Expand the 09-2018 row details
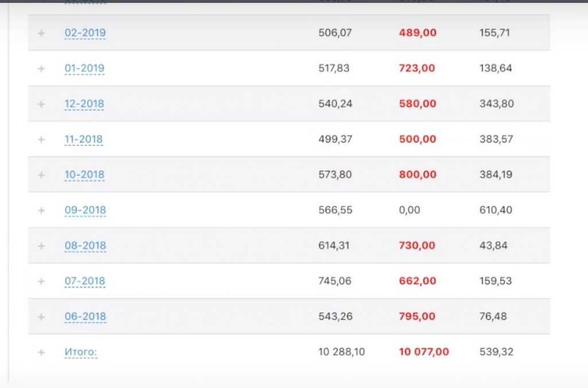 click(41, 211)
